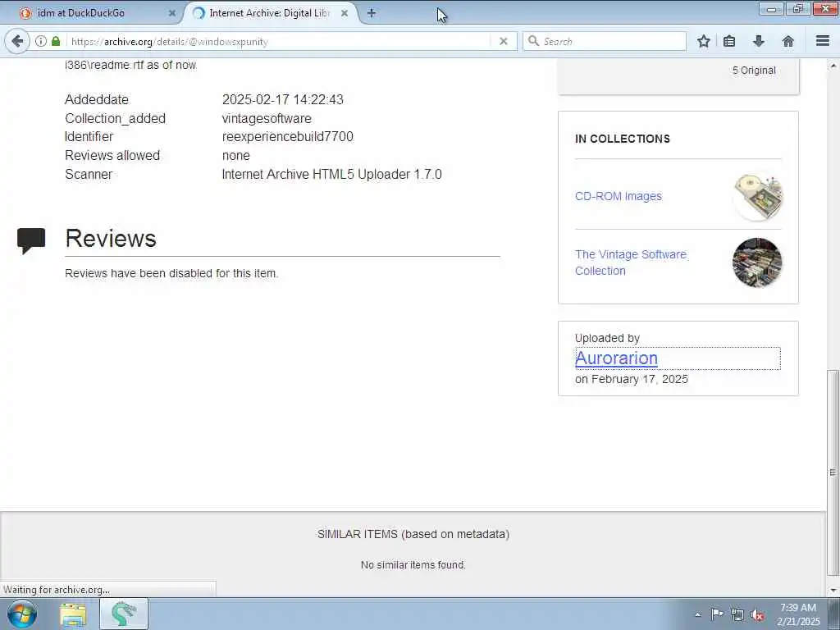Select the Addeddate value 2025-02-17 14:22:43
This screenshot has height=630, width=840.
pos(283,99)
